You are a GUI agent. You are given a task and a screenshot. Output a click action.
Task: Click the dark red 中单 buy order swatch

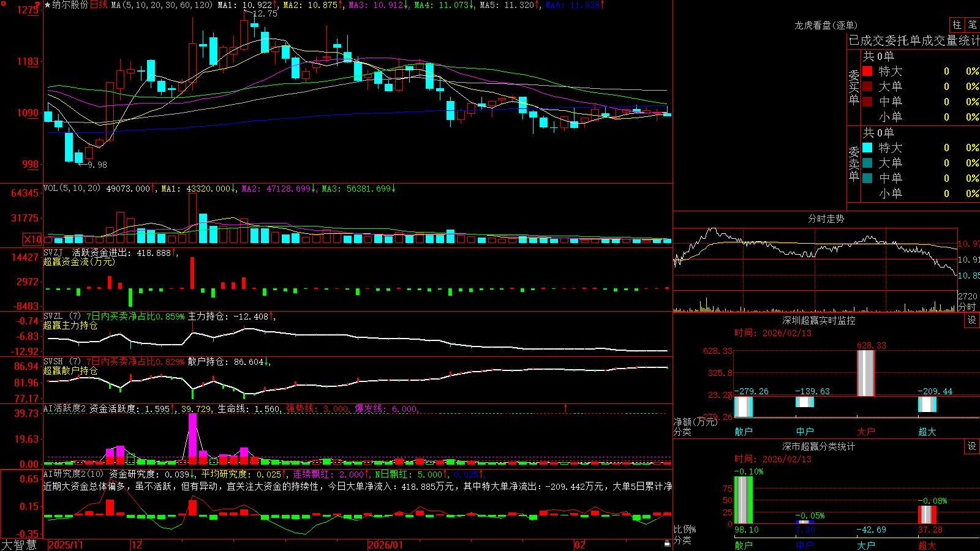tap(867, 102)
